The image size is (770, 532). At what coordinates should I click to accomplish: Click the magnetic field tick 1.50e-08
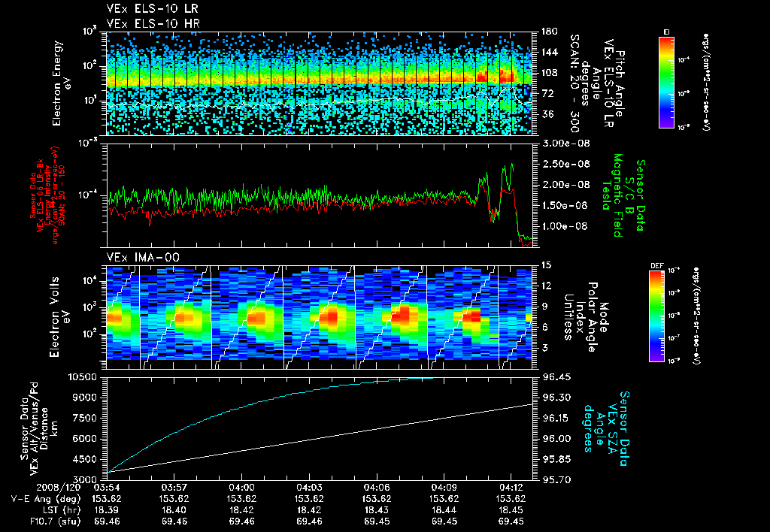pyautogui.click(x=565, y=205)
